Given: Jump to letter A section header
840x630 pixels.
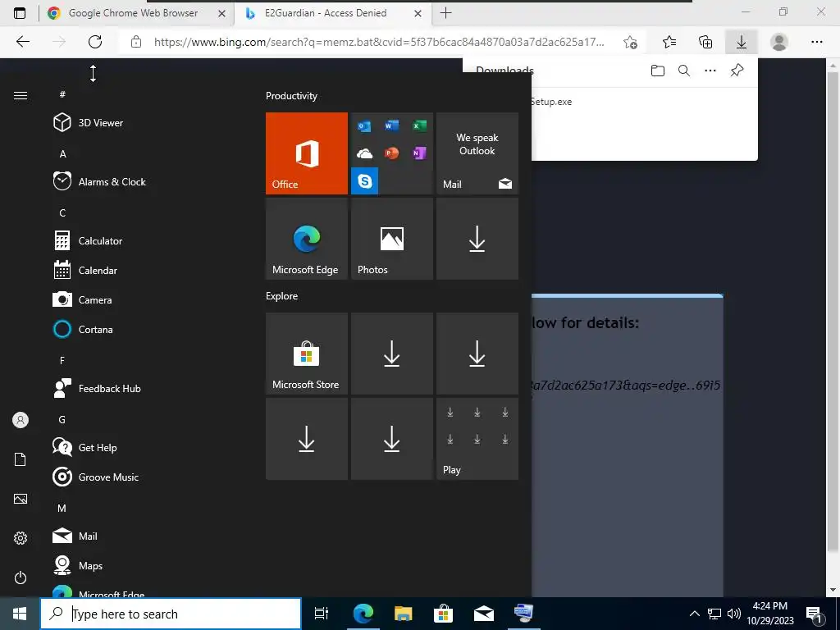Looking at the screenshot, I should [62, 153].
